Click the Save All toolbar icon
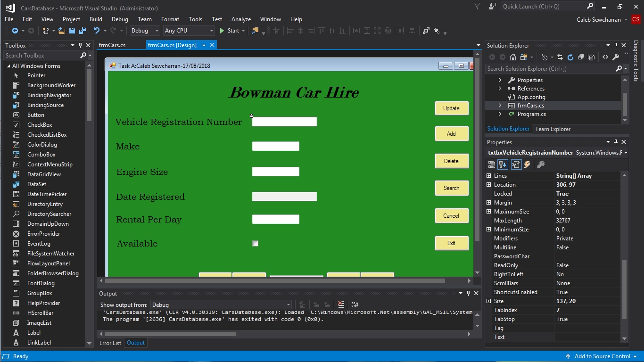The width and height of the screenshot is (644, 362). pyautogui.click(x=82, y=31)
